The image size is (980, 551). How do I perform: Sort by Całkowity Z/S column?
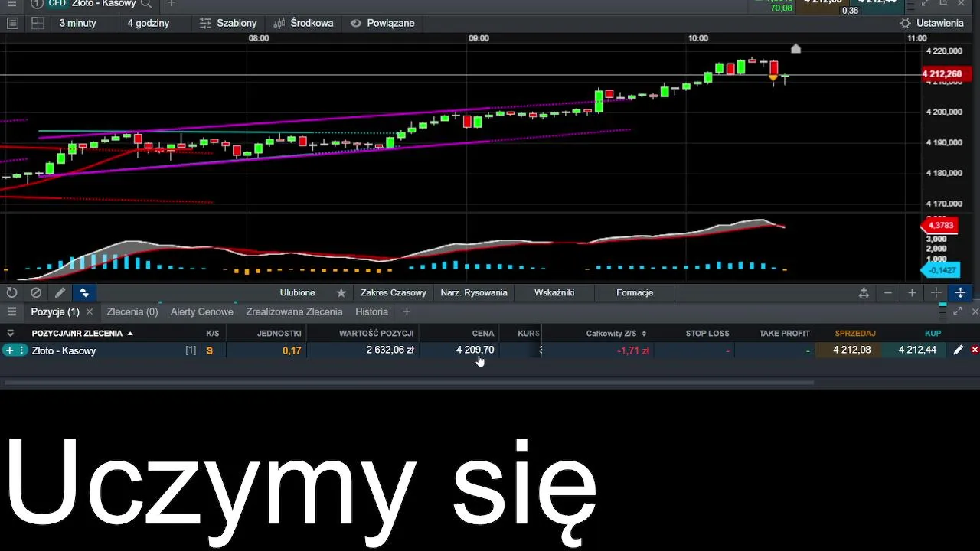(616, 333)
